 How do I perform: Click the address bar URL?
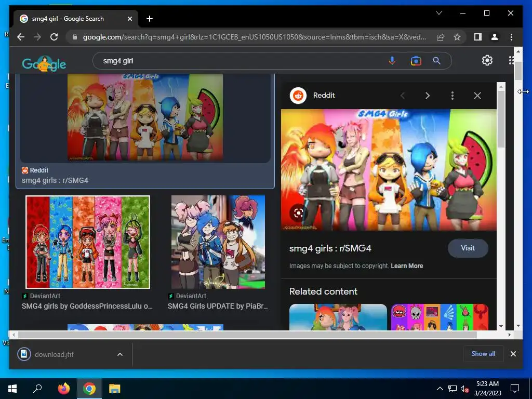(255, 37)
